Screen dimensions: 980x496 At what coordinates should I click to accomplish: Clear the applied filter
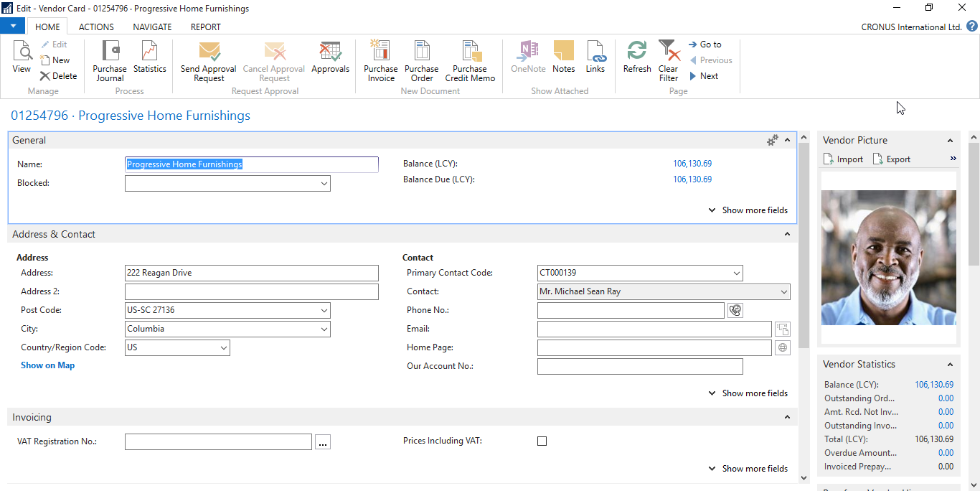pyautogui.click(x=668, y=61)
